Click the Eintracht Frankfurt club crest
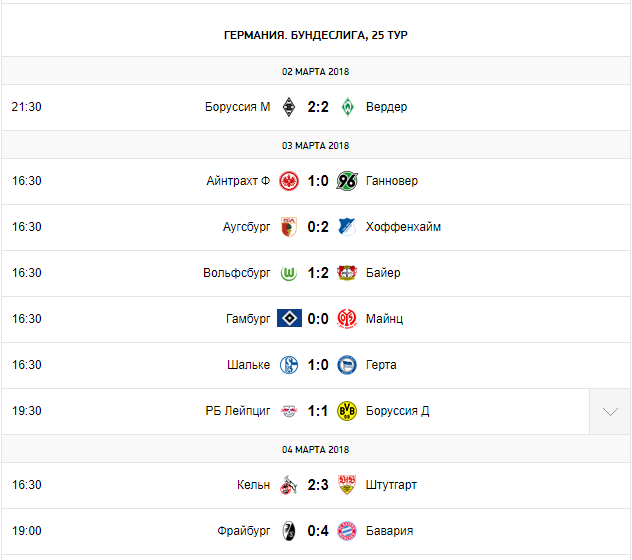The image size is (632, 560). pyautogui.click(x=290, y=181)
